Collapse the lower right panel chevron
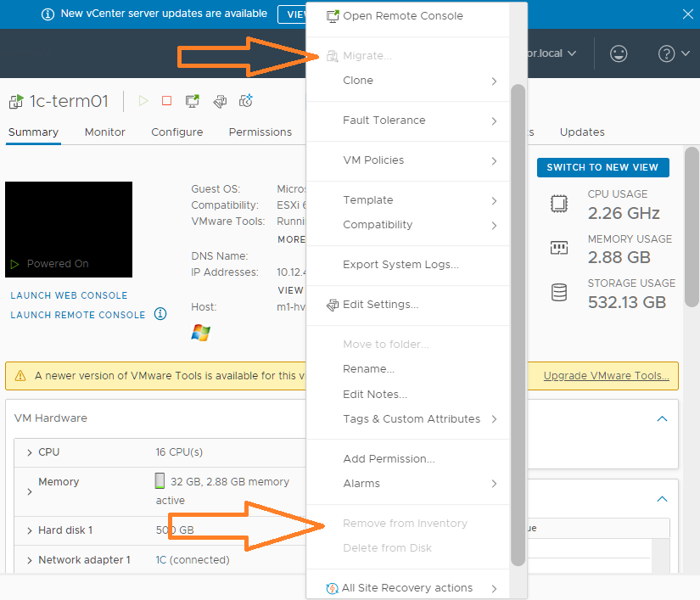Image resolution: width=700 pixels, height=600 pixels. pos(662,499)
